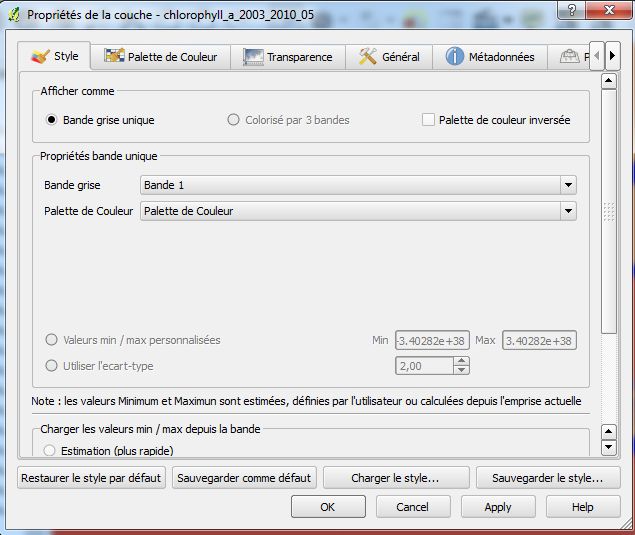Select Estimation (plus rapide) option
This screenshot has width=635, height=535.
[x=50, y=451]
